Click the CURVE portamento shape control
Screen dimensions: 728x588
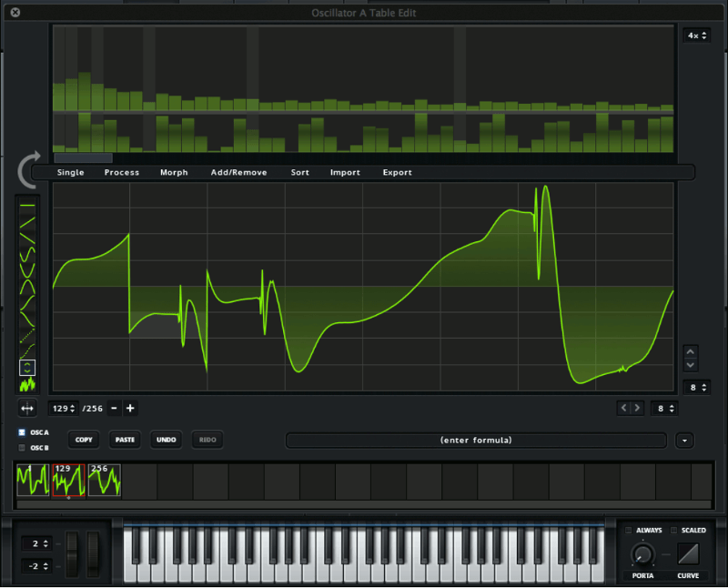(x=688, y=553)
